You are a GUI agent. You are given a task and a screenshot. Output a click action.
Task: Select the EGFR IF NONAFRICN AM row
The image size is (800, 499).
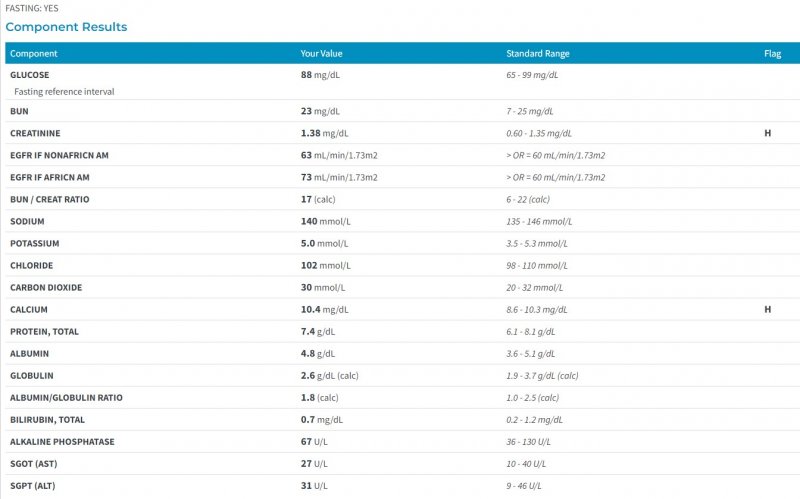pos(403,155)
